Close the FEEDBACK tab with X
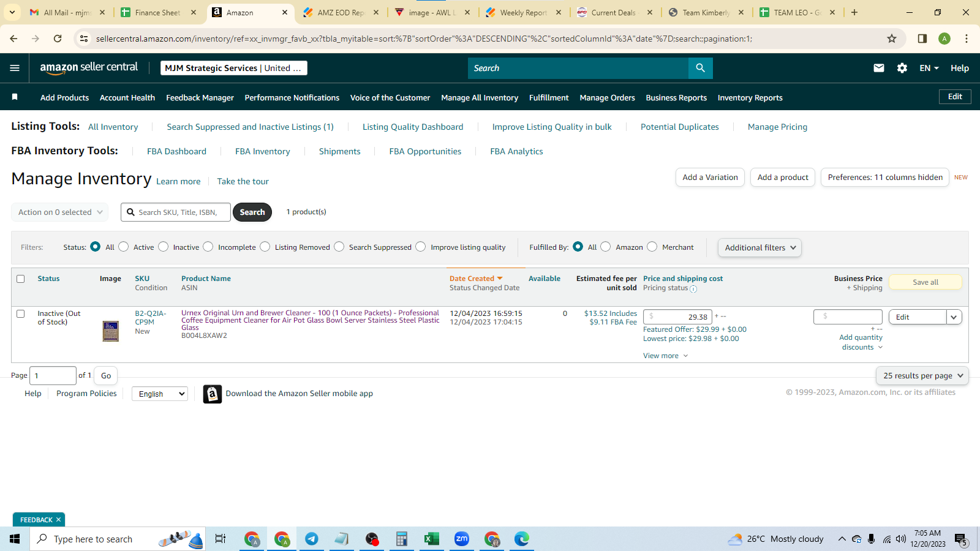980x551 pixels. click(x=58, y=520)
